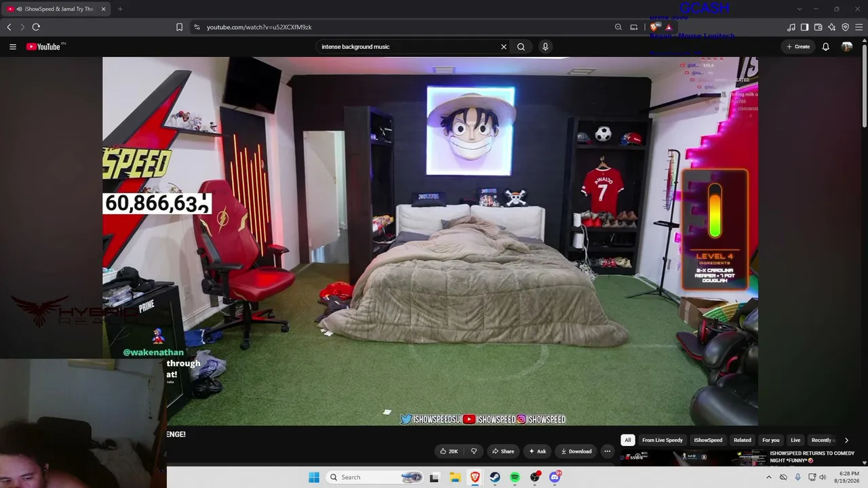Click the Ask button
Screen dimensions: 868x488
point(538,451)
